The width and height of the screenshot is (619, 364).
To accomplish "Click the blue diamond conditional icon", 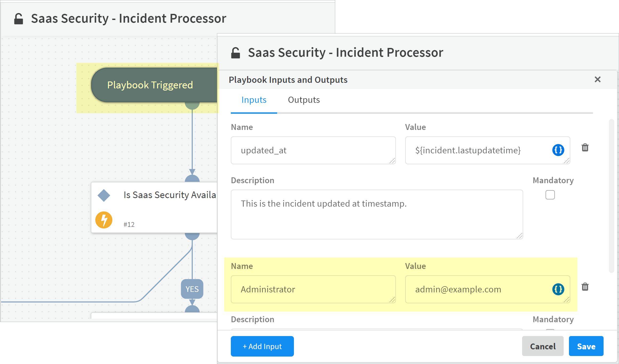I will pos(104,195).
